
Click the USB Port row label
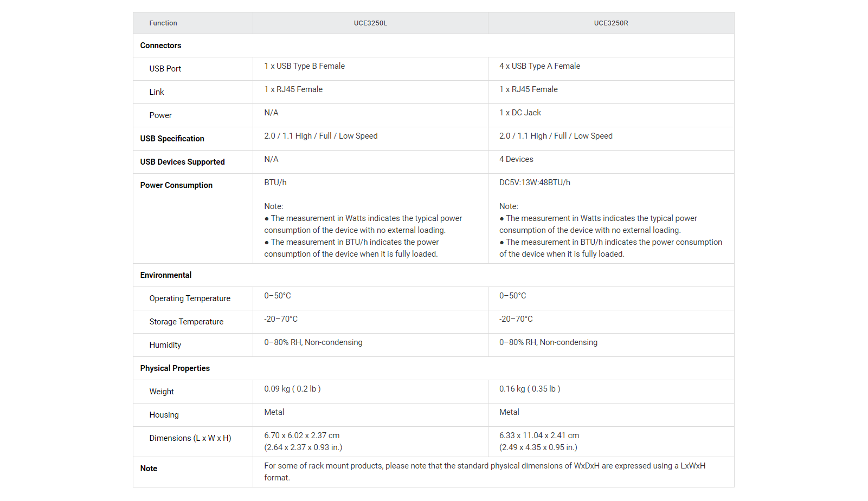165,69
